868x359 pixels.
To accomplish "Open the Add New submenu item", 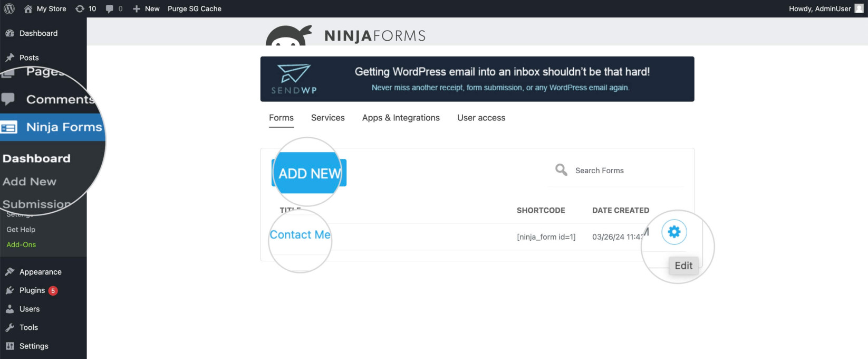I will 30,182.
